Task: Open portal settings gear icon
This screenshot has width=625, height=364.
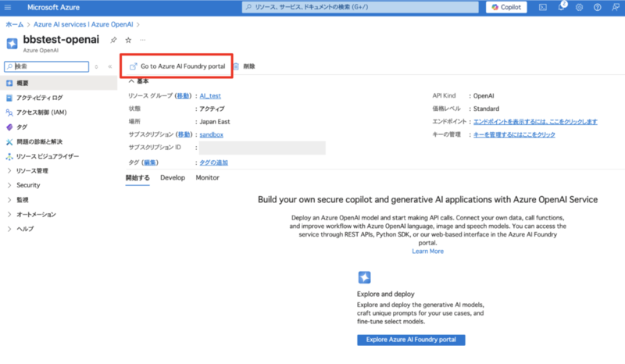Action: pos(579,7)
